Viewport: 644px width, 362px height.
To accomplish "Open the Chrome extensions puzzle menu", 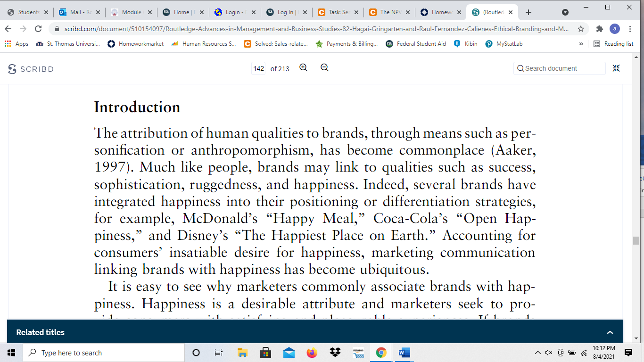I will click(600, 29).
